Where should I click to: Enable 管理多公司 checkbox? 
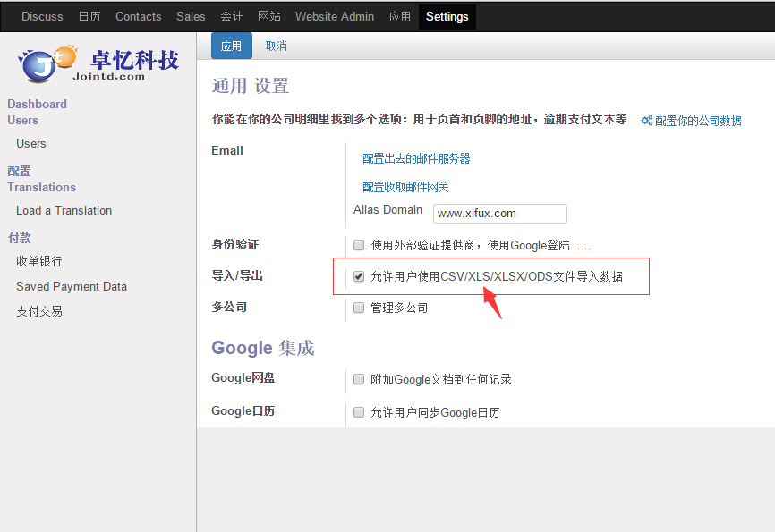point(359,308)
